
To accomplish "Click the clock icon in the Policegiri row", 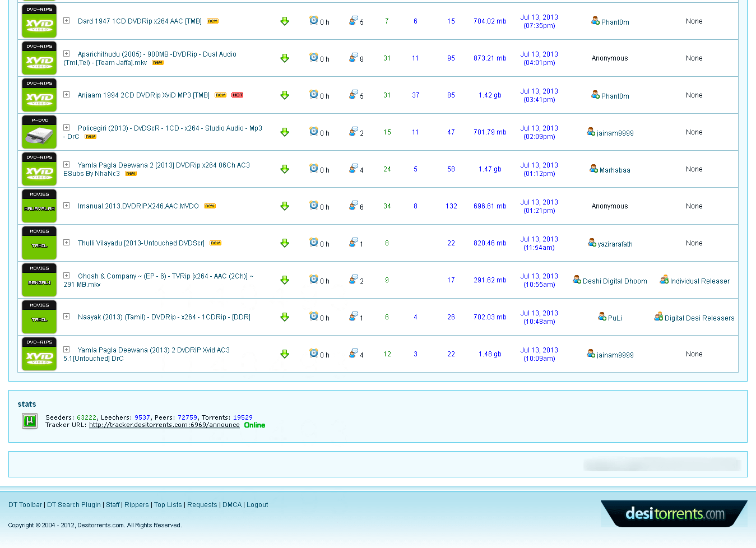I will (x=314, y=131).
